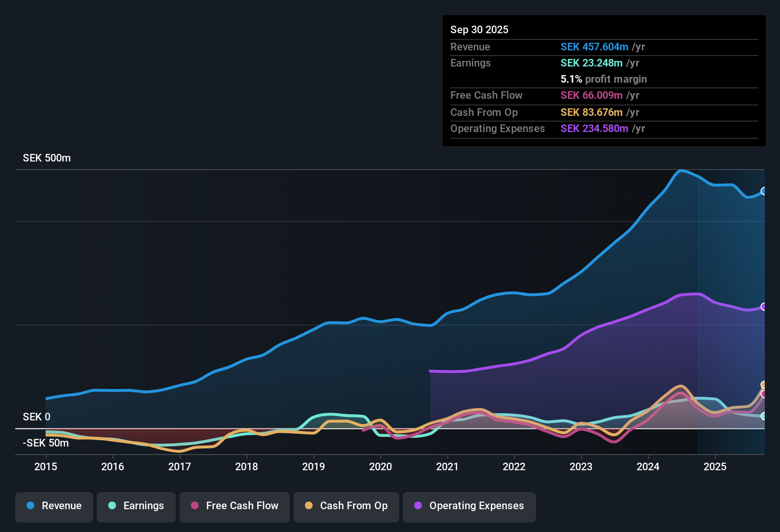Screen dimensions: 780x532
Task: Click the Free Cash Flow label in tooltip
Action: pyautogui.click(x=486, y=95)
